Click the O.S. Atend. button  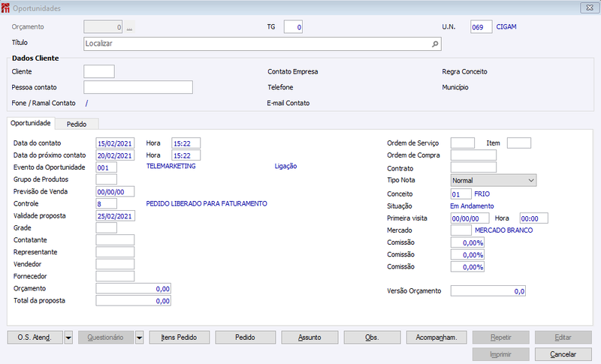pyautogui.click(x=35, y=338)
